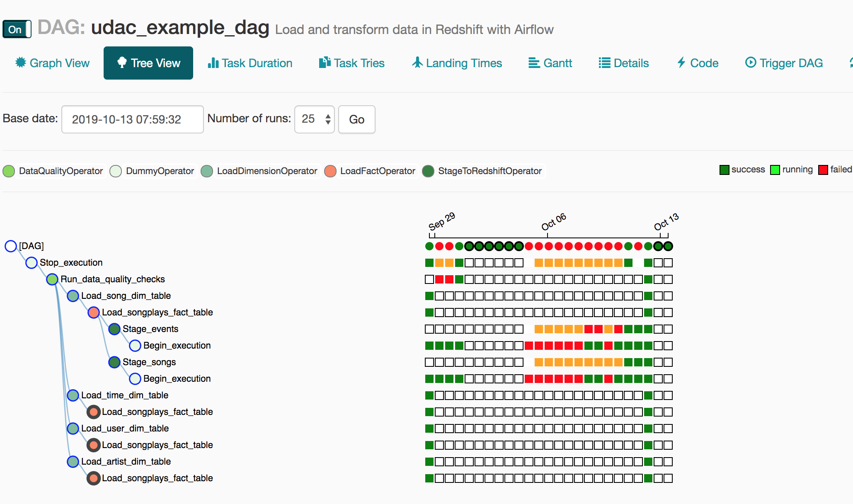Click the Base date input field
853x504 pixels.
point(132,119)
